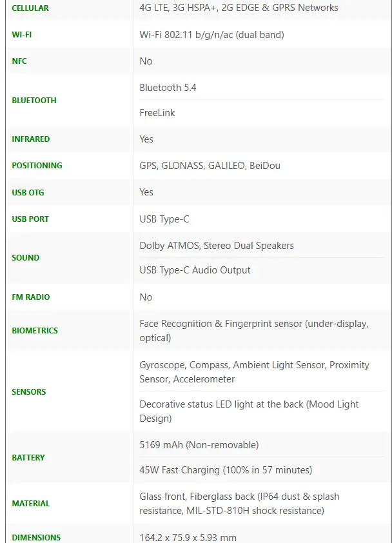Click the BLUETOOTH heading
Viewport: 392px width, 543px height.
coord(34,101)
